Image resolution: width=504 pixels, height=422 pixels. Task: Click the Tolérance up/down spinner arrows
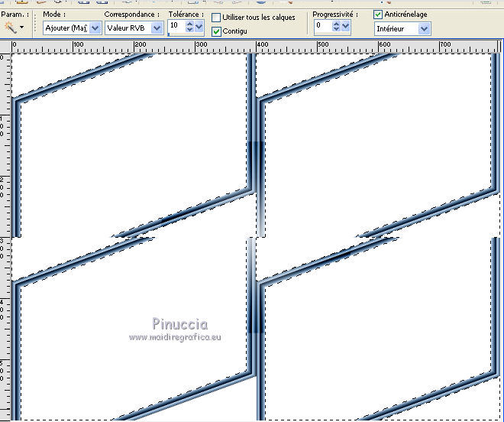[189, 26]
